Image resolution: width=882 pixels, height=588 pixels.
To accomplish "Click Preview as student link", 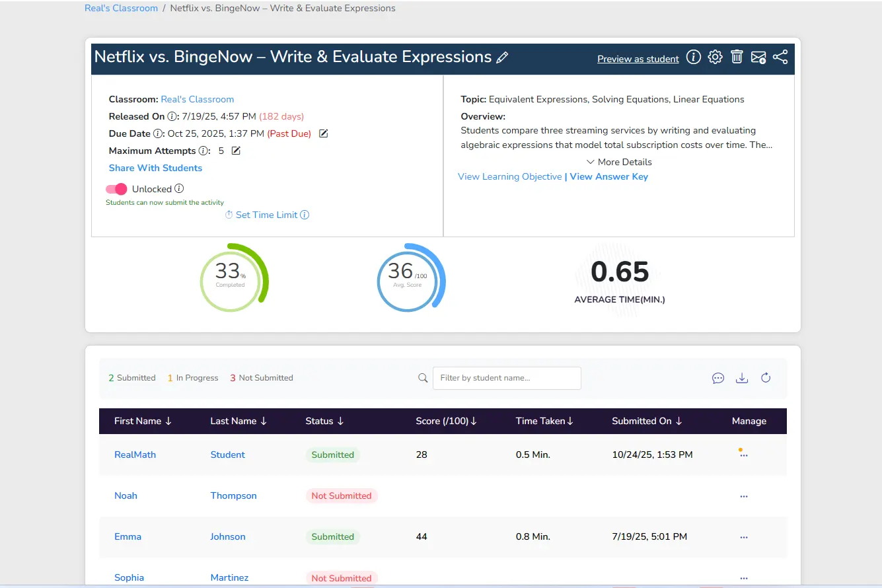I will [638, 59].
